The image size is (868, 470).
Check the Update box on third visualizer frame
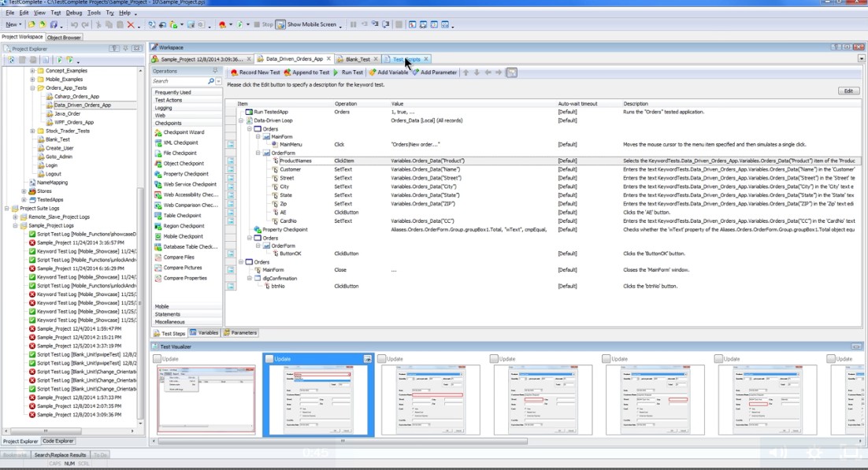coord(382,359)
